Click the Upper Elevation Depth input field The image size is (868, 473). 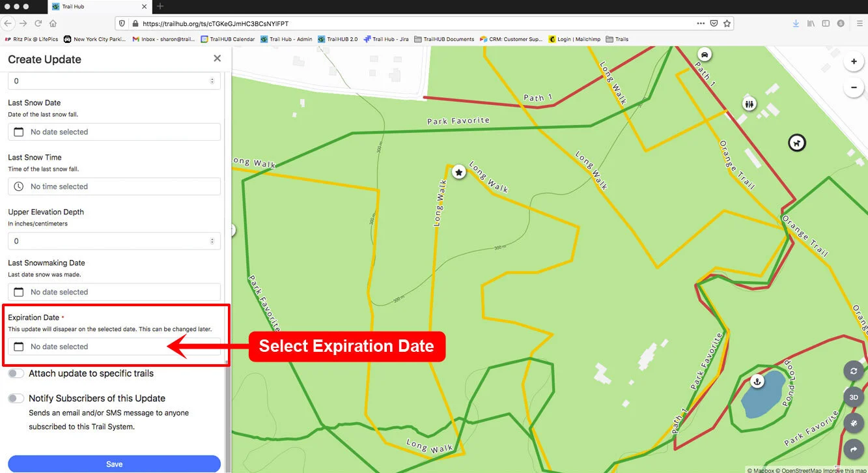click(114, 241)
